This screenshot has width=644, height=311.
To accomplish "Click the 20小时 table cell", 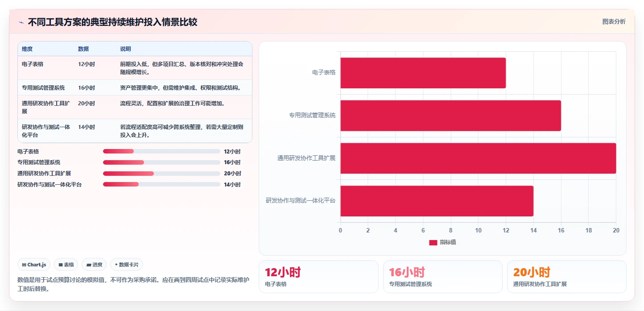I will (x=87, y=104).
